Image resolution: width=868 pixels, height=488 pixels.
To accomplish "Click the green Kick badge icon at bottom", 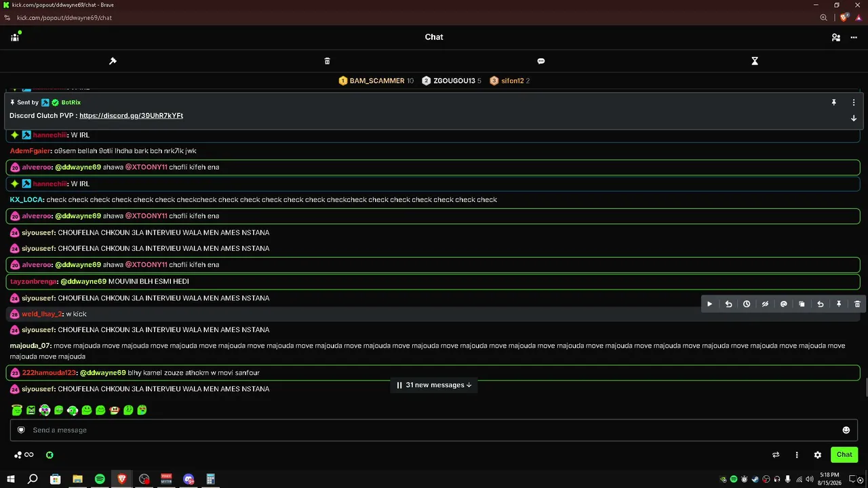I will (x=50, y=455).
